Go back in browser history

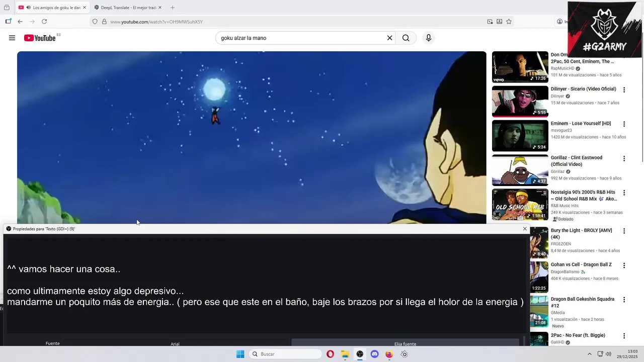(x=20, y=22)
